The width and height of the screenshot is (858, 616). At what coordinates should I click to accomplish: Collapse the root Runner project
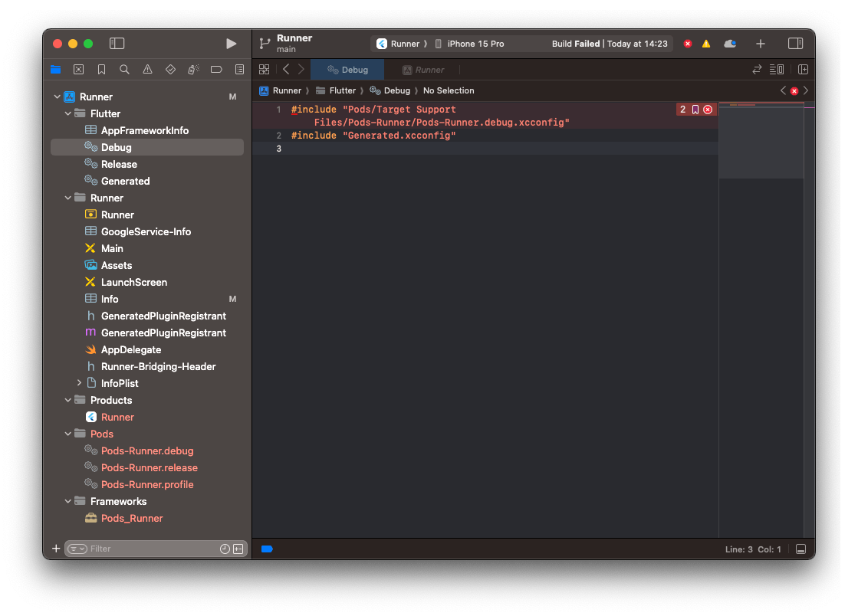point(57,97)
